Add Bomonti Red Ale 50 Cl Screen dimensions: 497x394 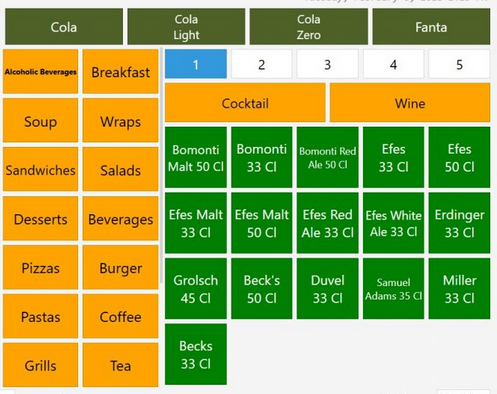point(328,157)
